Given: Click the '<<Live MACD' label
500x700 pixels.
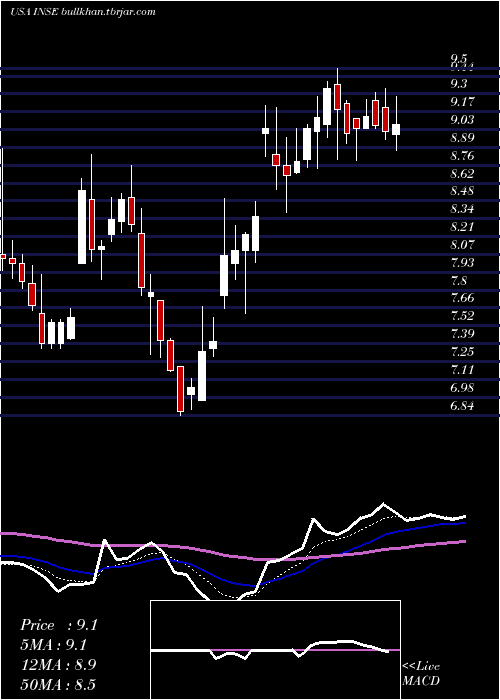Looking at the screenshot, I should tap(421, 673).
